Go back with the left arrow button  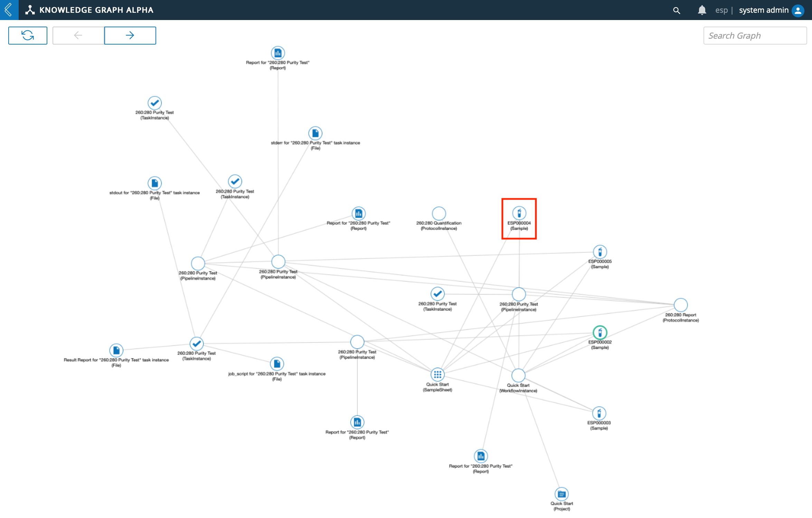78,35
